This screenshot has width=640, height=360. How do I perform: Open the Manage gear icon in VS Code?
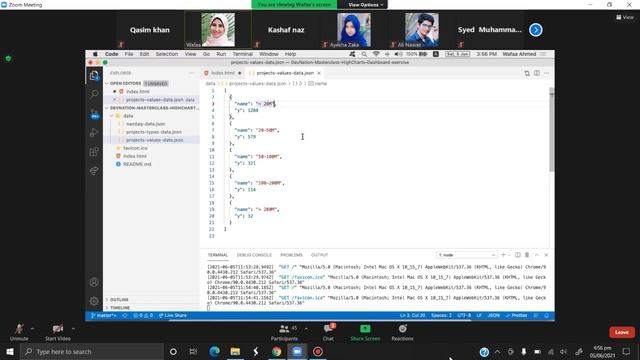pos(94,301)
